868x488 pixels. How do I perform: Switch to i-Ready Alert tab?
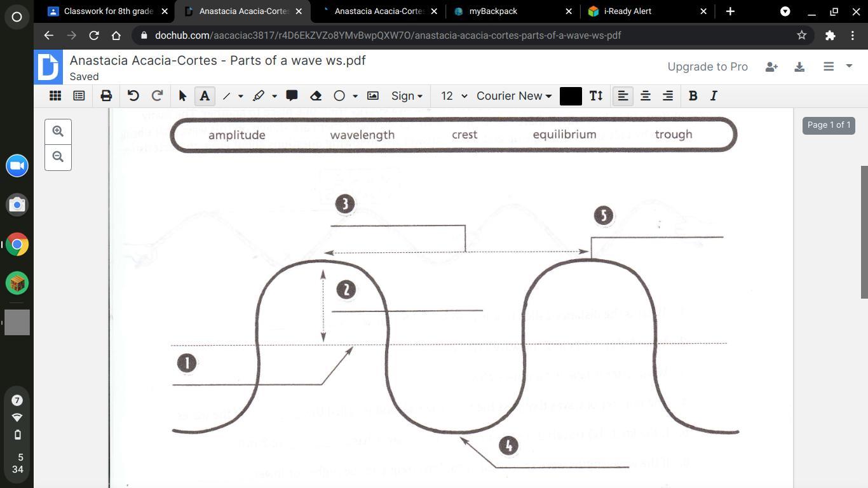tap(647, 11)
